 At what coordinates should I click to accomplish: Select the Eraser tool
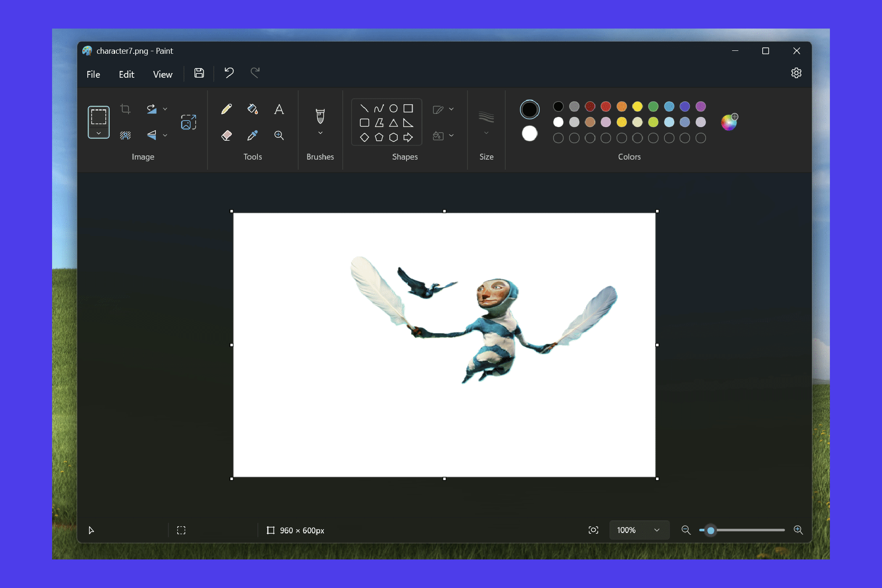click(226, 135)
